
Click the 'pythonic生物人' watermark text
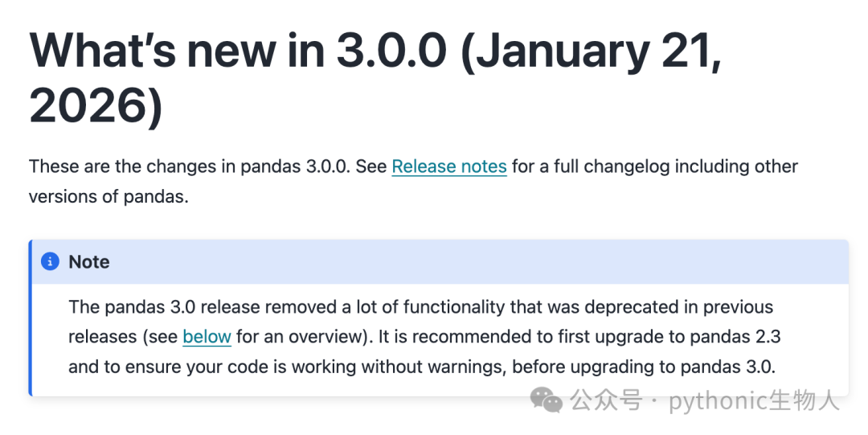coord(754,400)
